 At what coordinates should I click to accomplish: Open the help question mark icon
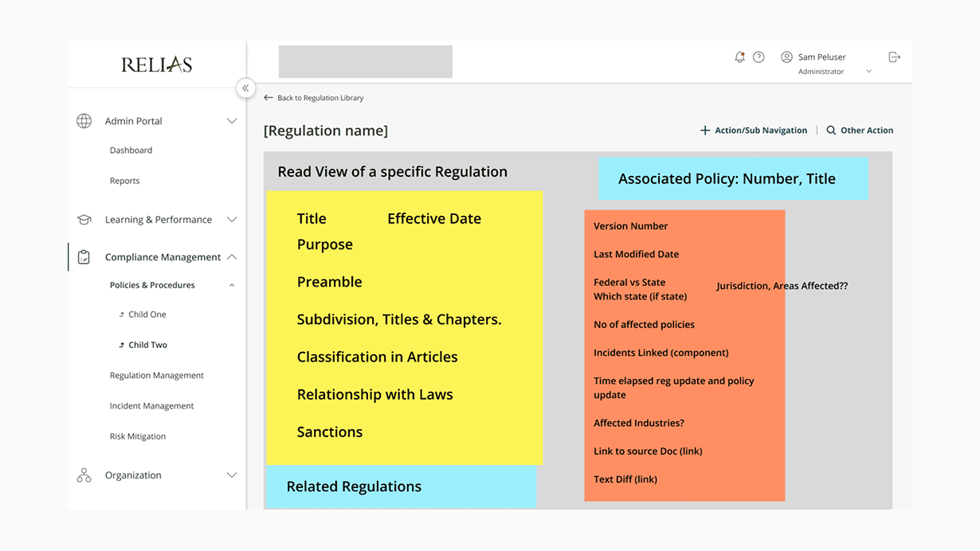(759, 57)
